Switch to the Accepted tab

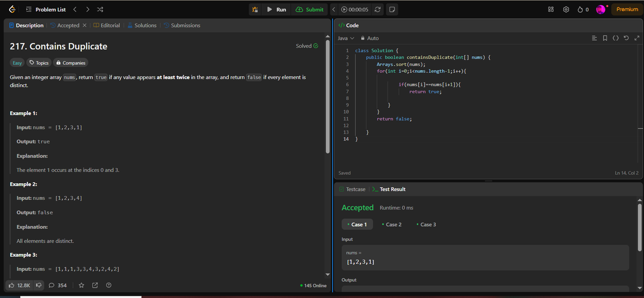coord(65,25)
